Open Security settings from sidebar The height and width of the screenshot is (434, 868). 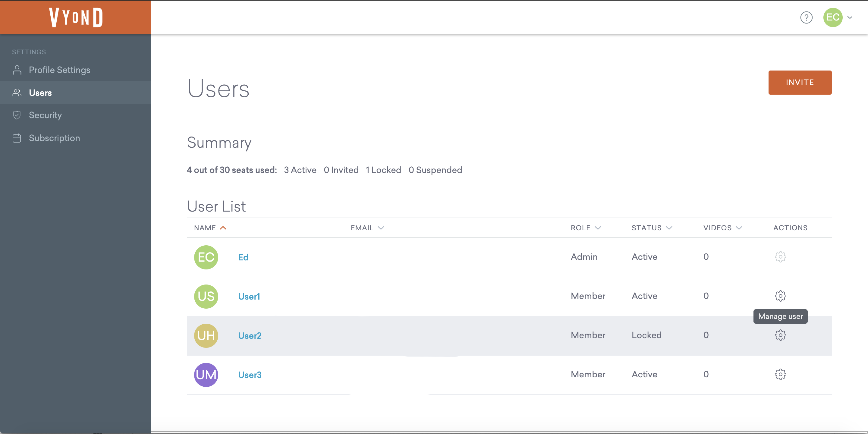pyautogui.click(x=46, y=115)
